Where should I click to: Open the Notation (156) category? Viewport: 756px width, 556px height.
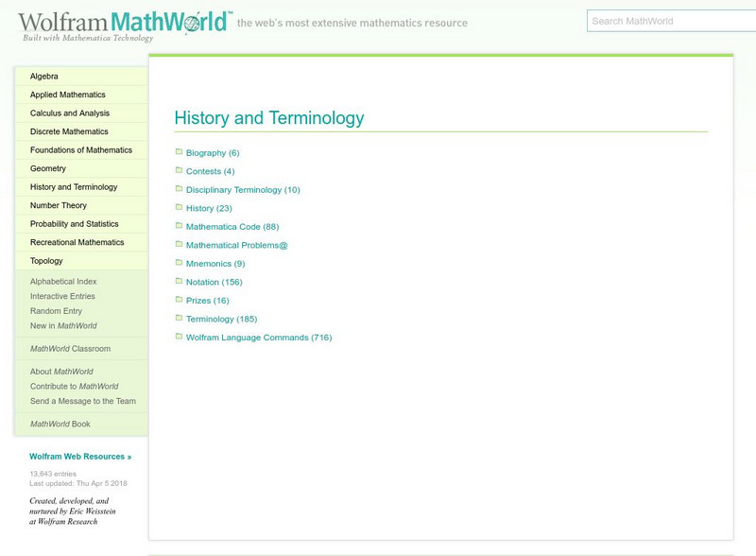coord(215,282)
